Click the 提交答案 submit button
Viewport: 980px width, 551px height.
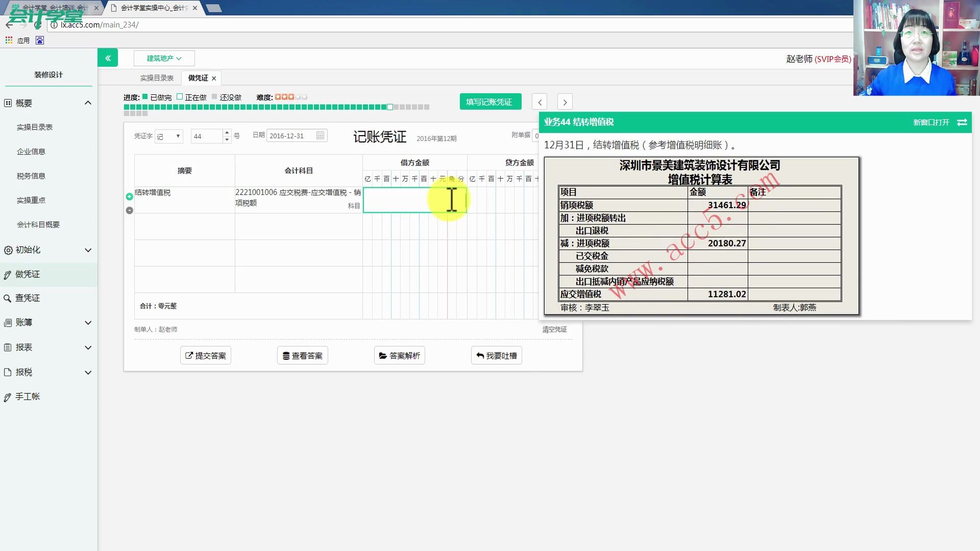pos(205,355)
